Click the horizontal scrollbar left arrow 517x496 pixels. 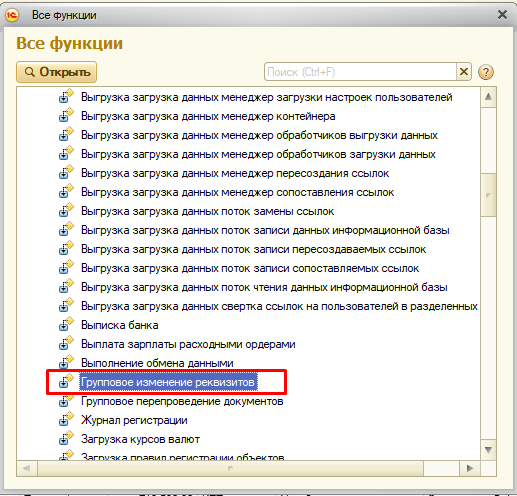click(x=27, y=468)
